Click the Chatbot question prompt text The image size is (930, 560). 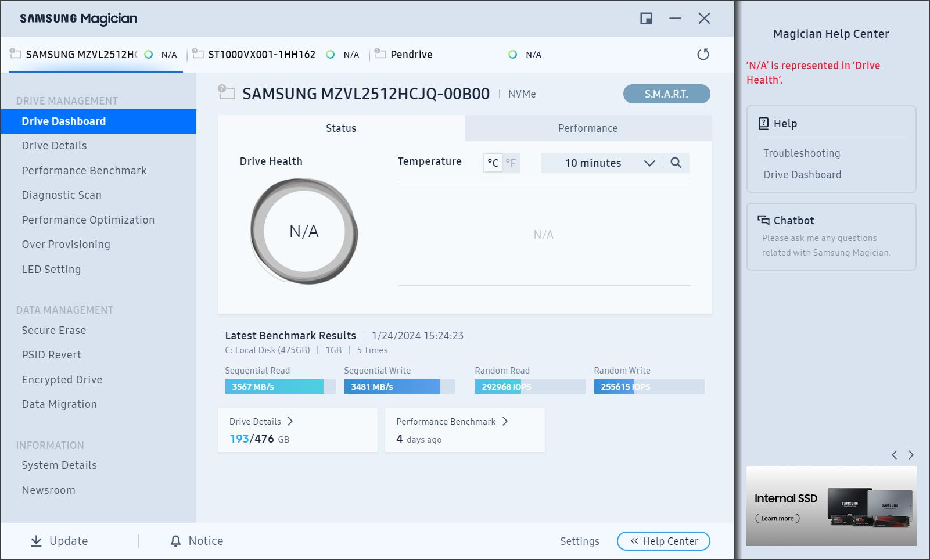click(826, 245)
